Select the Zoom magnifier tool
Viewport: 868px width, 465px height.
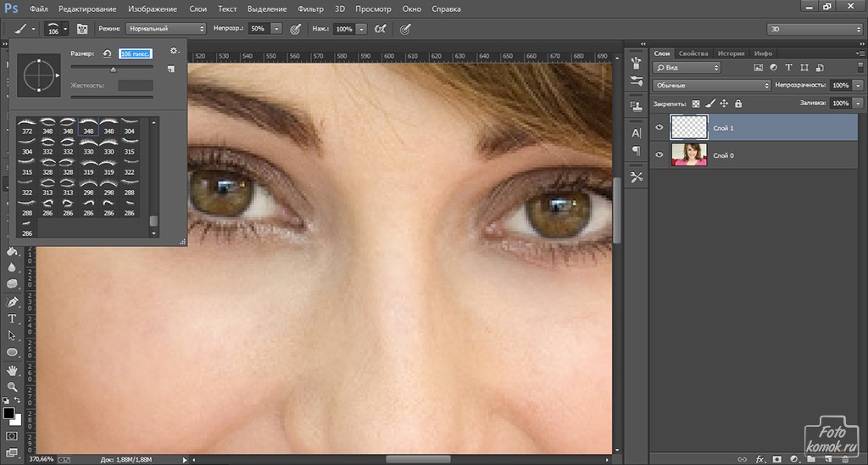coord(12,387)
